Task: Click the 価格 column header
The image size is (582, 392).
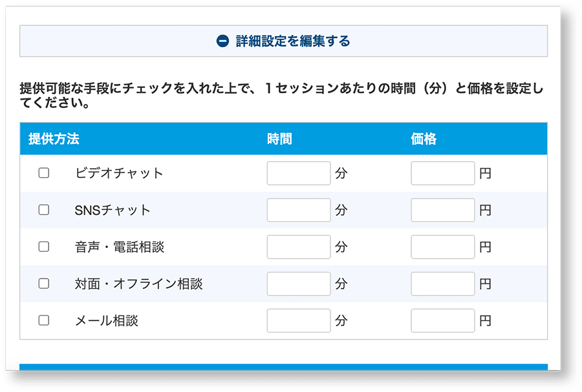Action: (x=424, y=139)
